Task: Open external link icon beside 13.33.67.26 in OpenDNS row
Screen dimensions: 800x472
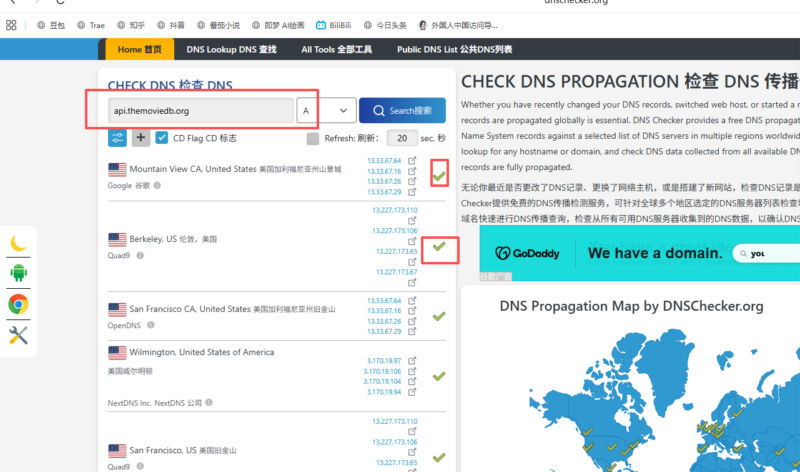Action: click(x=412, y=321)
